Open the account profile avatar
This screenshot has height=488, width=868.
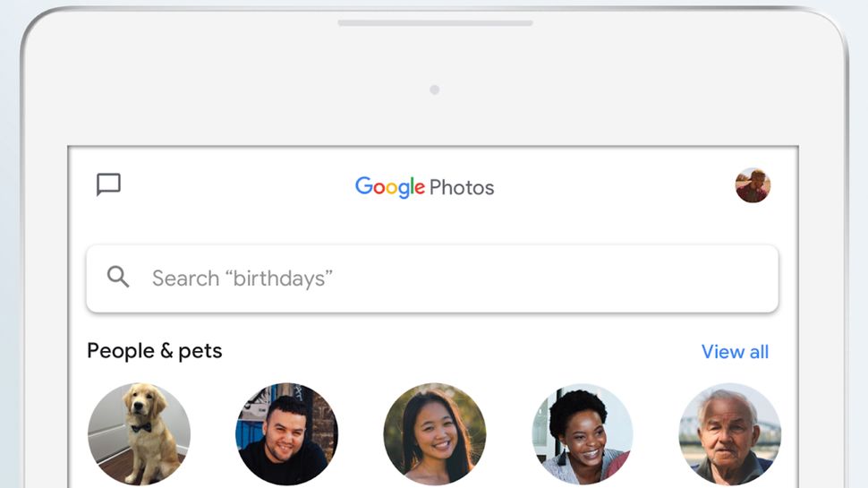(x=753, y=185)
